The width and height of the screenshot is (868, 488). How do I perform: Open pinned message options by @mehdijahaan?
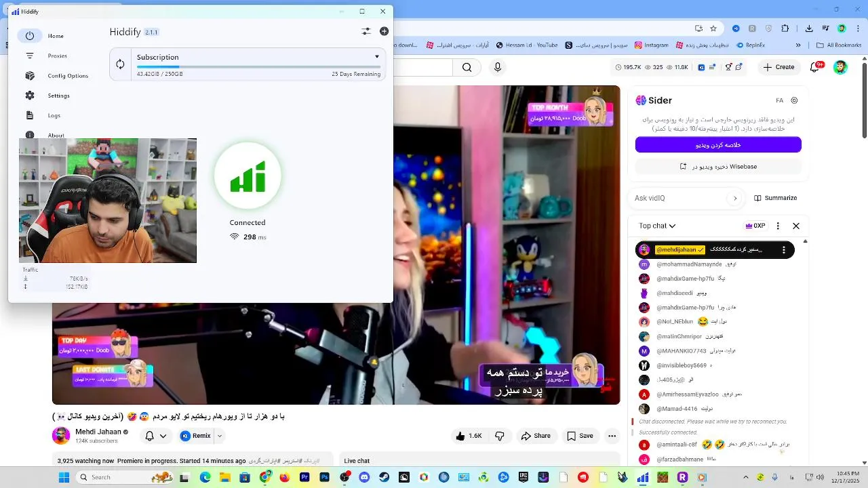click(x=784, y=249)
